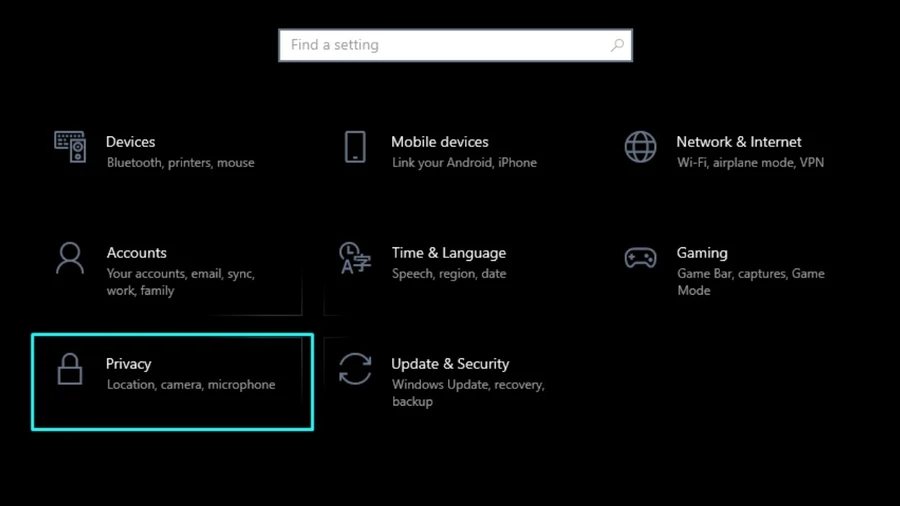This screenshot has height=506, width=900.
Task: Open Update & Security title text
Action: [450, 364]
